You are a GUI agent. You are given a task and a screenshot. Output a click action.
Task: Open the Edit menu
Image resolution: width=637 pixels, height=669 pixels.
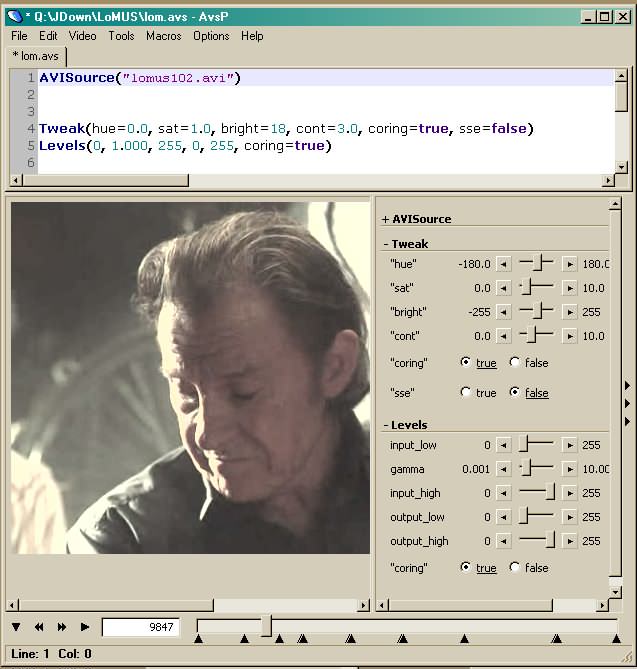(48, 36)
